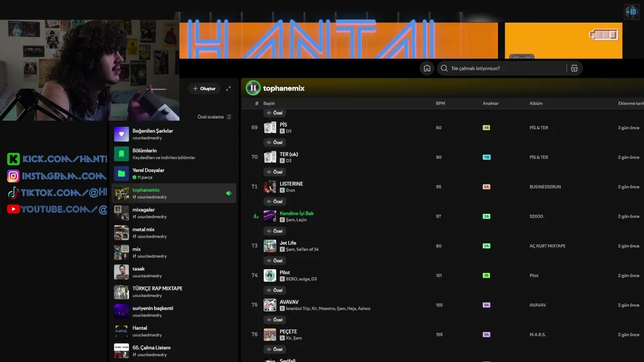644x362 pixels.
Task: Click the Özel tag under AVAVAV
Action: [275, 320]
